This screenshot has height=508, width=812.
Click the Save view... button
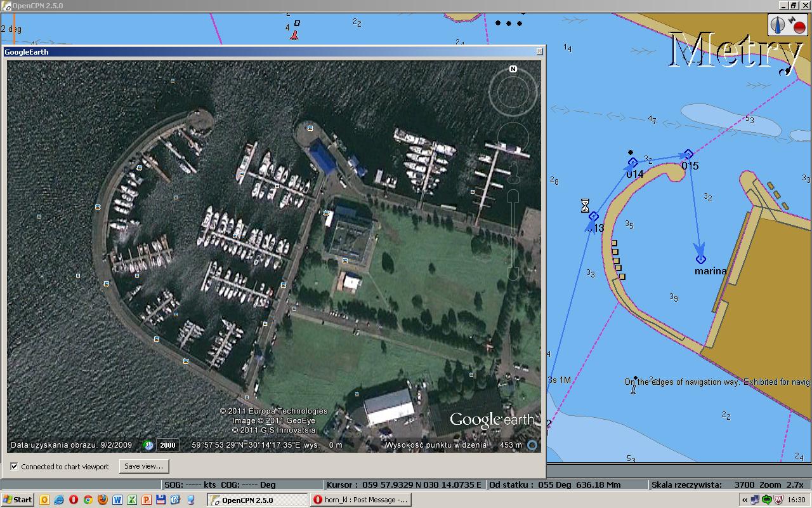pos(144,466)
